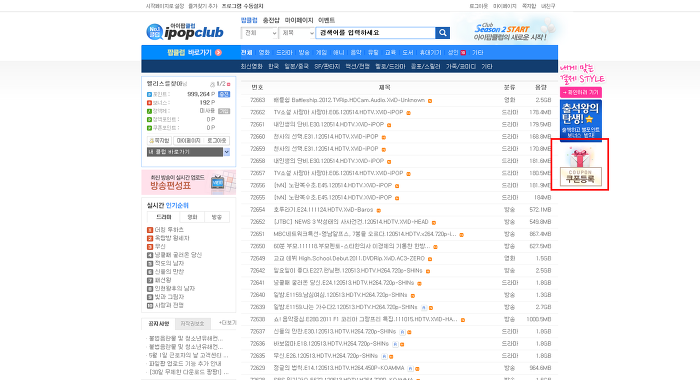This screenshot has width=700, height=380.
Task: Click red 19 badge next to 성인
Action: pos(463,53)
